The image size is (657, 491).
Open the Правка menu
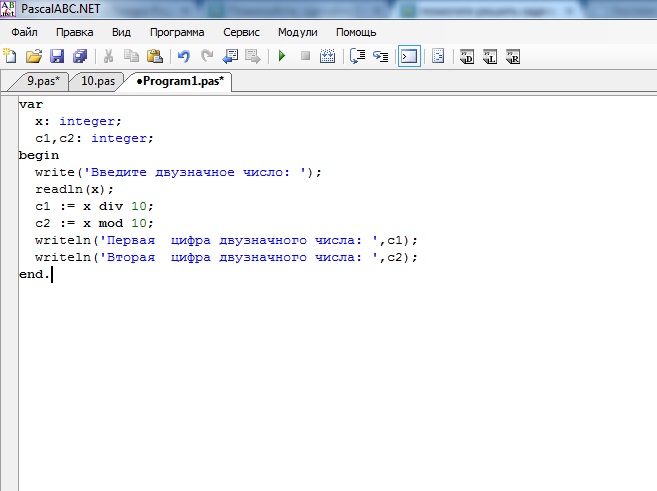coord(75,32)
